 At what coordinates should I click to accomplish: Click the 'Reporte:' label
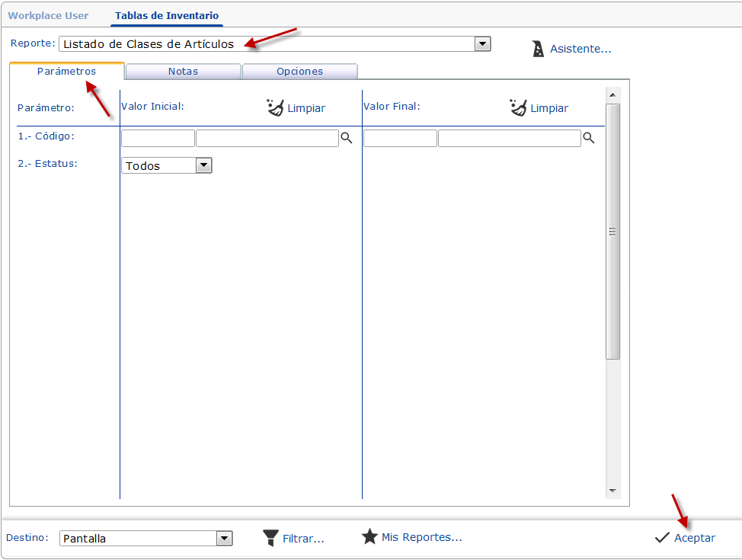pyautogui.click(x=33, y=43)
